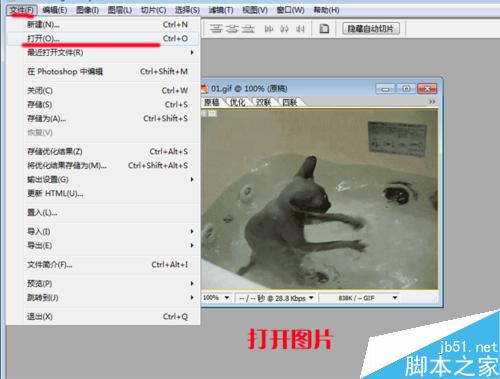
Task: Distribute right edges using toolbar icon
Action: 300,29
